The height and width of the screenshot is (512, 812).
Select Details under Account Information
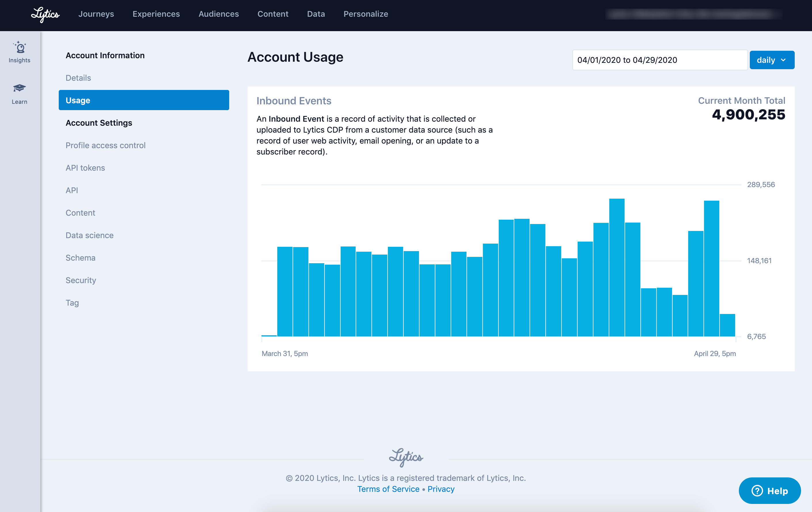(78, 78)
